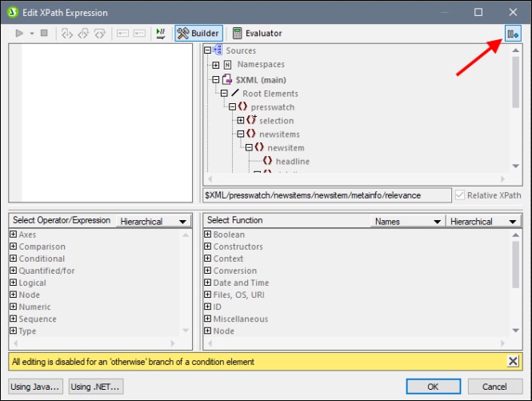The width and height of the screenshot is (532, 401).
Task: Click the selection element braces icon
Action: [251, 119]
